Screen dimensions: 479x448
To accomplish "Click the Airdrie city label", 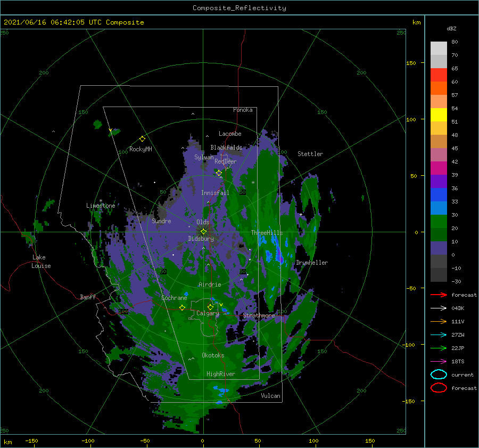I will pos(210,284).
